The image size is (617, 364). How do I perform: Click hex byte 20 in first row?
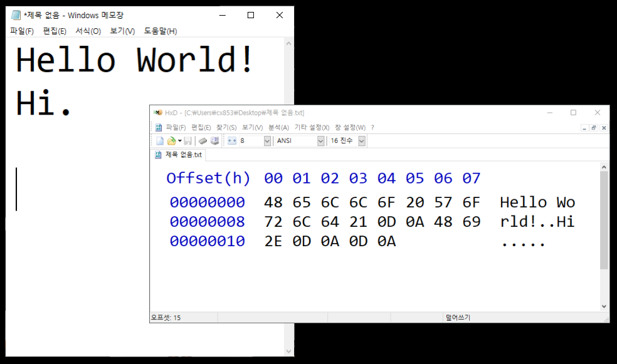tap(414, 202)
